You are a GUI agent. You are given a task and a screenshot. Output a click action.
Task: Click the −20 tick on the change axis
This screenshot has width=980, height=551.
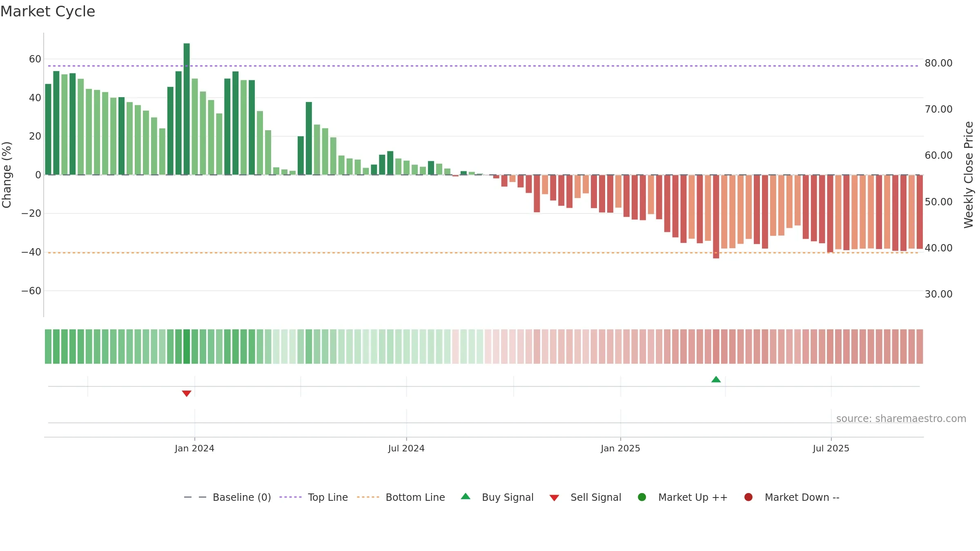31,213
